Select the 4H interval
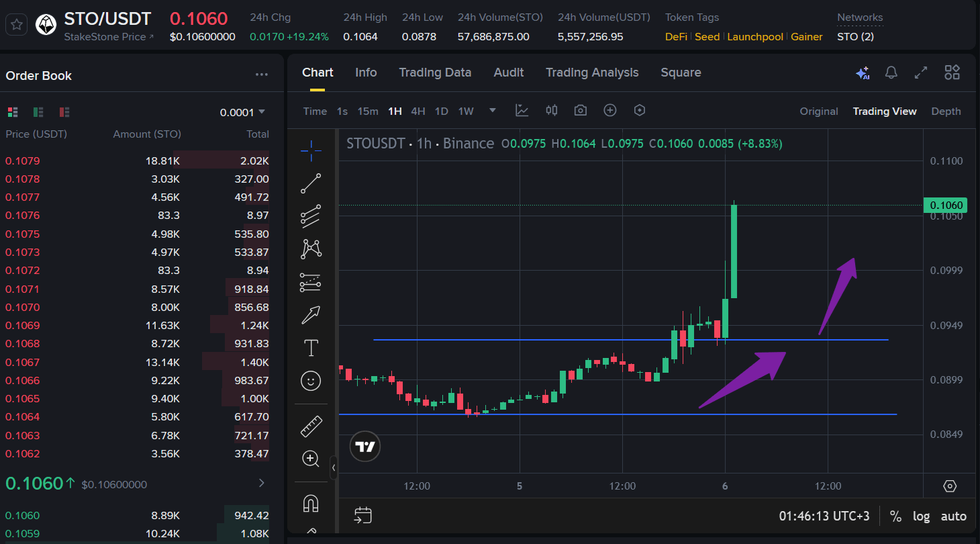The width and height of the screenshot is (980, 544). pyautogui.click(x=418, y=111)
